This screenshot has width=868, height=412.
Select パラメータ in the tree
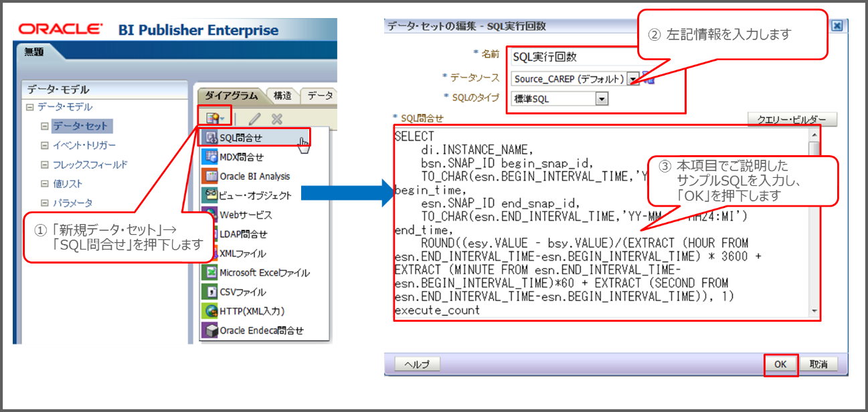click(x=72, y=203)
